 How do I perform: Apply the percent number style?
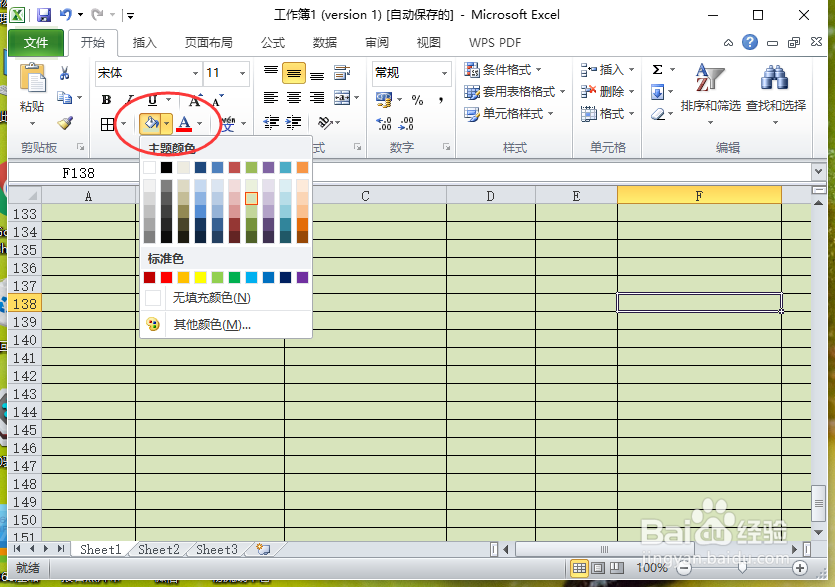(417, 100)
